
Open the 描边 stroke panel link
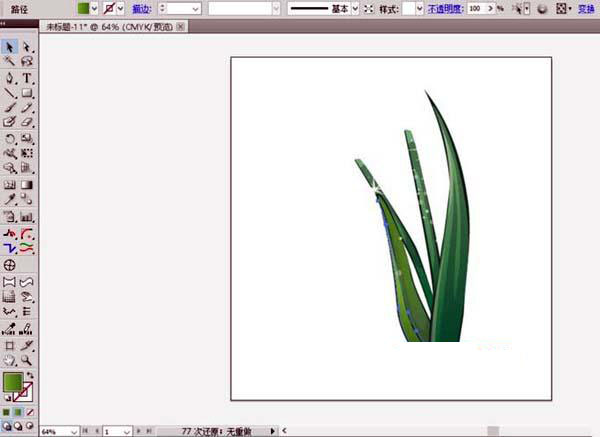141,8
